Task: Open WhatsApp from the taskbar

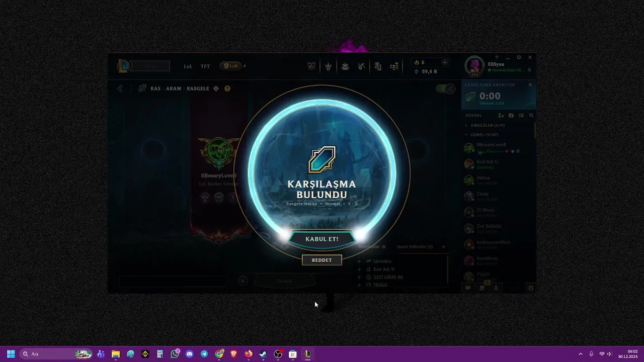Action: [175, 354]
